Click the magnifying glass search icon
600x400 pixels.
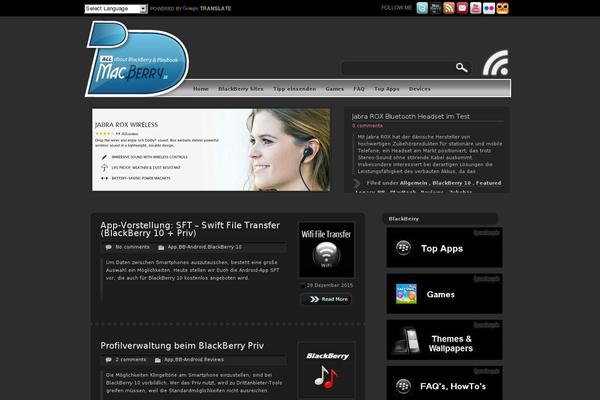tap(461, 68)
